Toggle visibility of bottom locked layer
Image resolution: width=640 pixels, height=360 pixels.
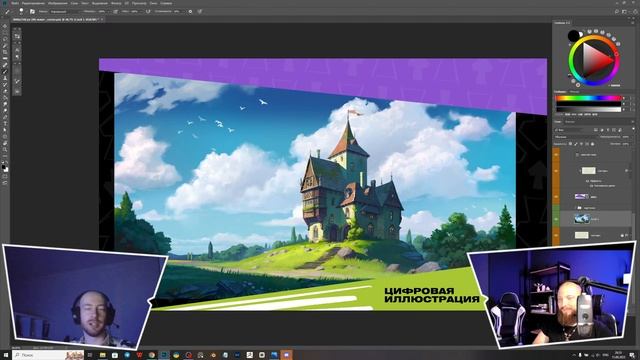point(556,235)
